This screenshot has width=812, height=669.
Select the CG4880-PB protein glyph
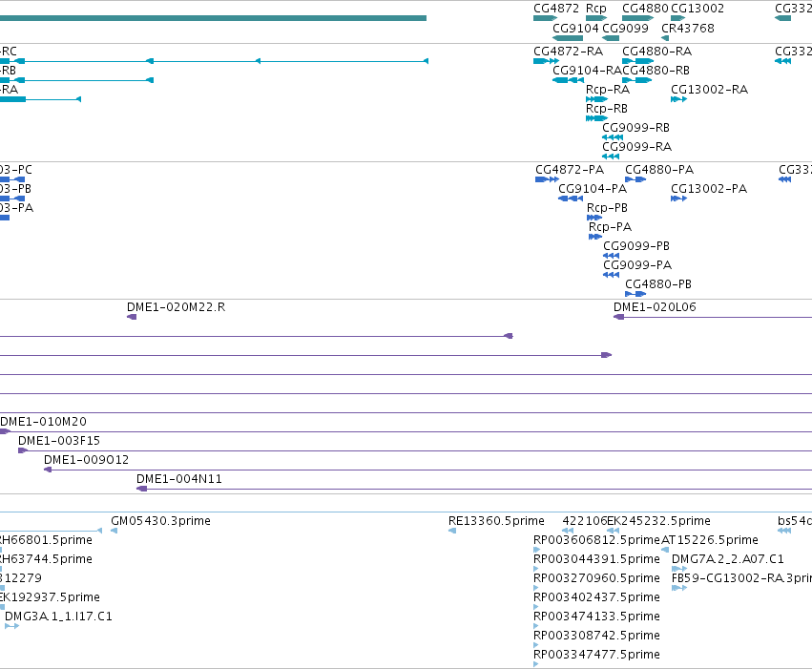point(635,294)
